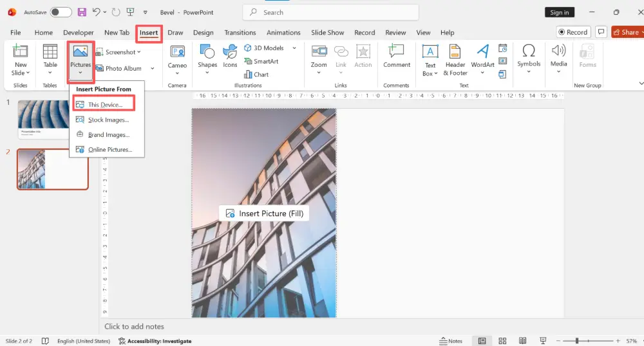This screenshot has height=346, width=644.
Task: Start Slide Show from status bar
Action: click(543, 341)
